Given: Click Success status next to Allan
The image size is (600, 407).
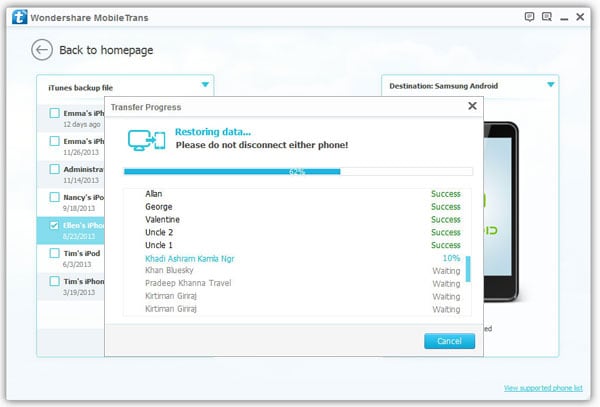Looking at the screenshot, I should pos(446,194).
